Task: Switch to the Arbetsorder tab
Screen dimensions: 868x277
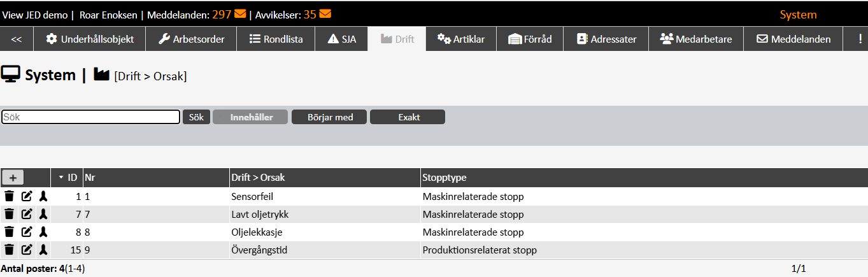Action: point(192,39)
